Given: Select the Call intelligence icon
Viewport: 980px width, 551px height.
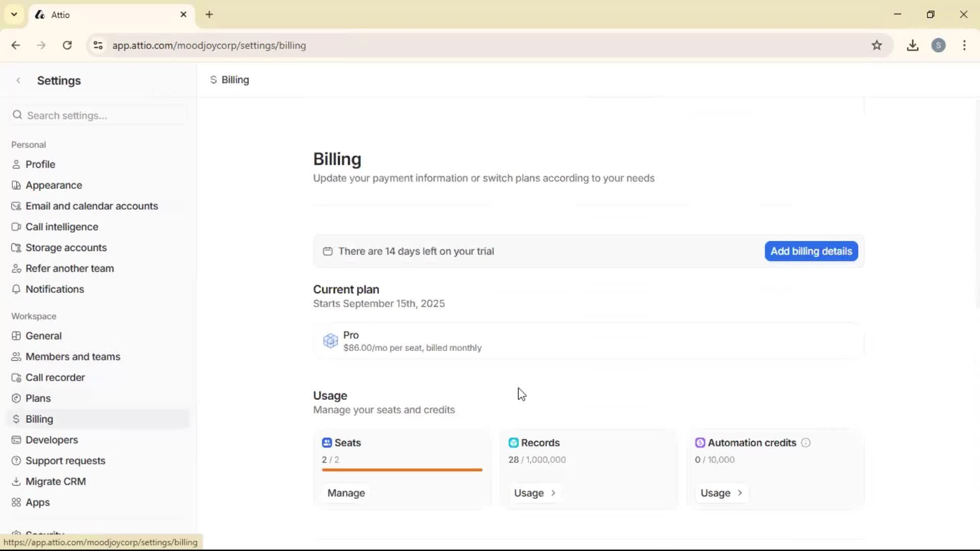Looking at the screenshot, I should pos(16,227).
